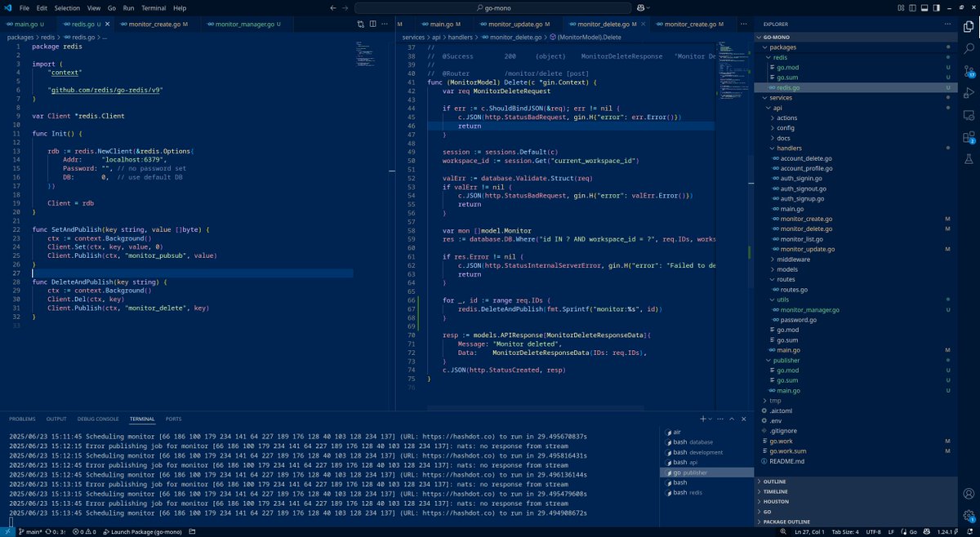The height and width of the screenshot is (537, 980).
Task: Open routes.go in Explorer
Action: tap(856, 289)
